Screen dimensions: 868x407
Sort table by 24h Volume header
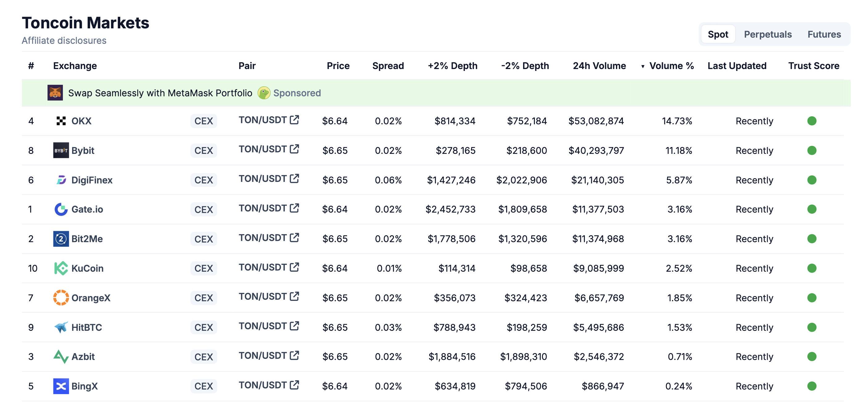click(x=599, y=66)
